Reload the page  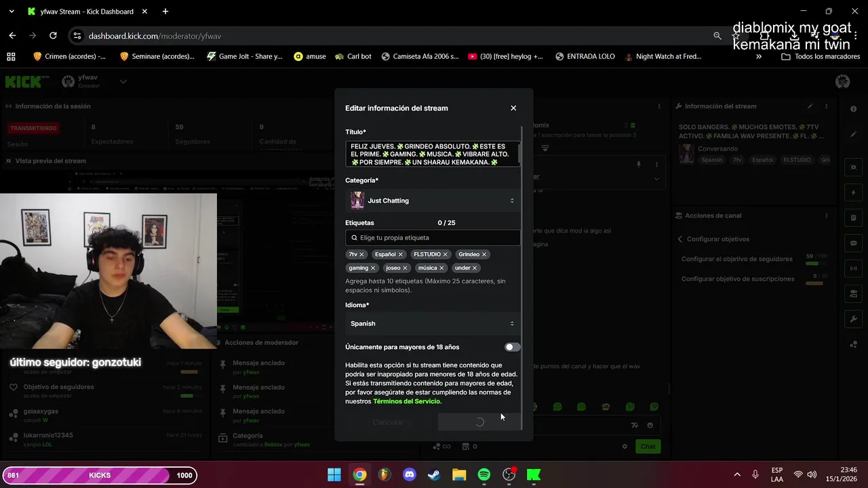tap(53, 36)
